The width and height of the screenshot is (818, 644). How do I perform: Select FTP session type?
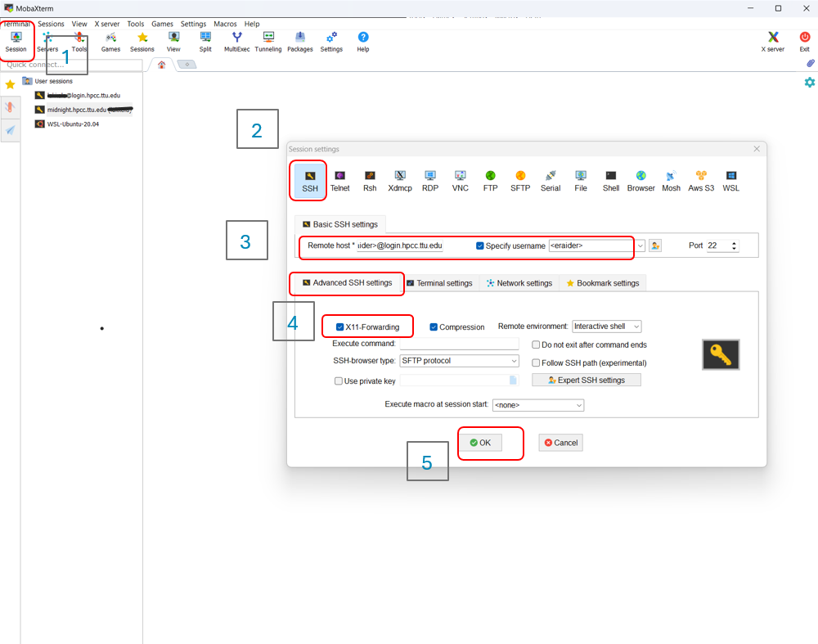(490, 181)
